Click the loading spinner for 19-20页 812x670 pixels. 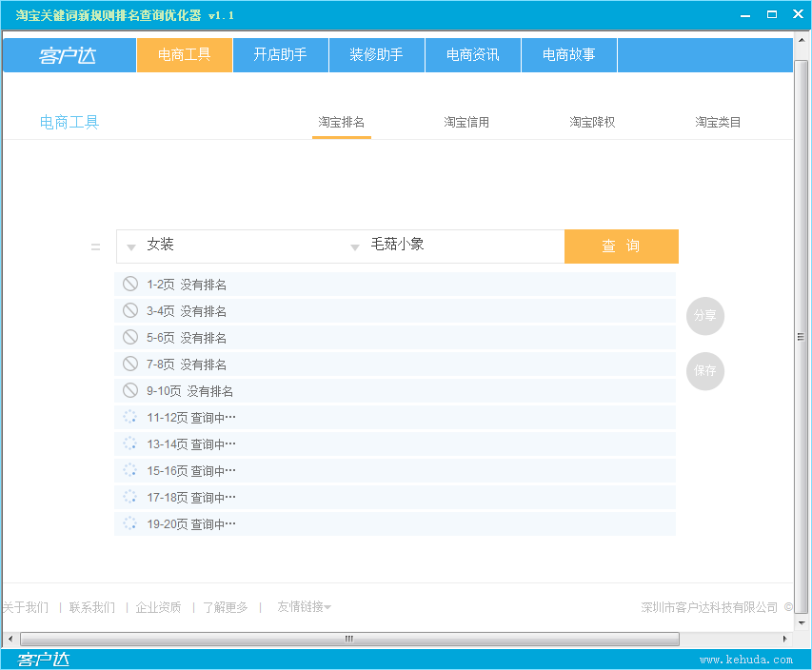[x=130, y=523]
